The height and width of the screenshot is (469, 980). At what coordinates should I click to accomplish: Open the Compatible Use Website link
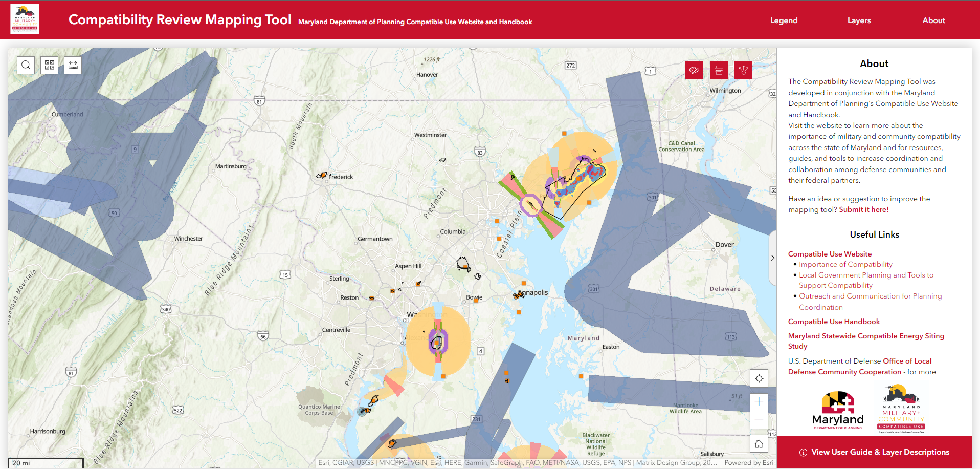pos(830,254)
